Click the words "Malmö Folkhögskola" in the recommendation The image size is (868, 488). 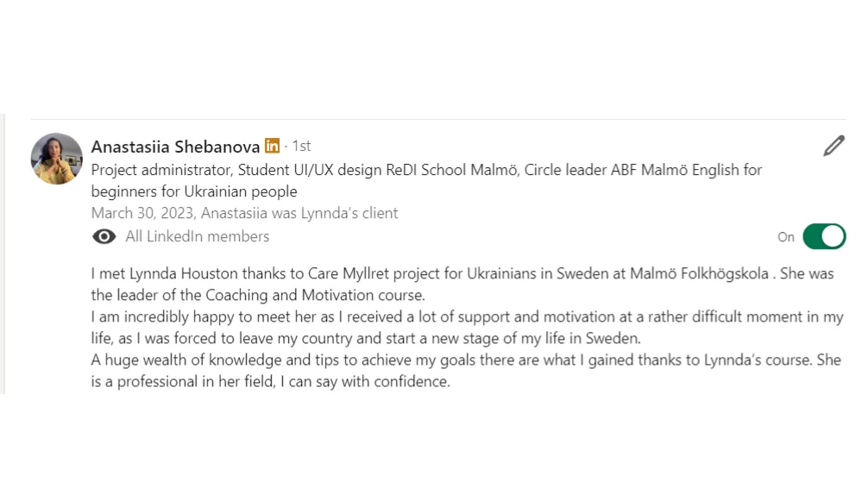click(699, 274)
